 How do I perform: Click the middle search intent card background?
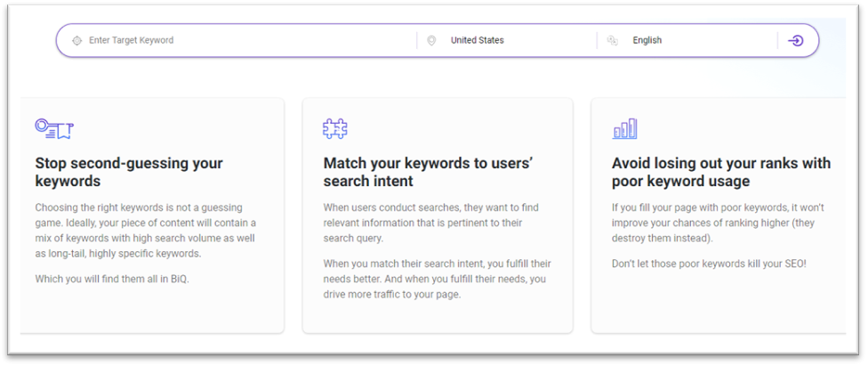tap(438, 316)
